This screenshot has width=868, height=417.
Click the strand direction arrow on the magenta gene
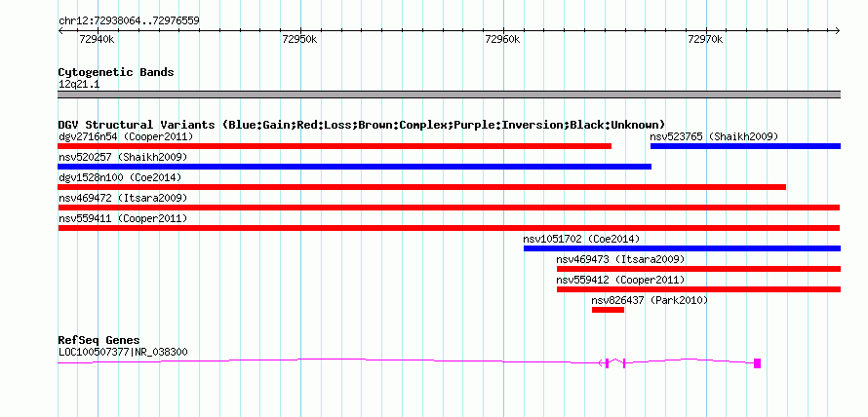(601, 362)
